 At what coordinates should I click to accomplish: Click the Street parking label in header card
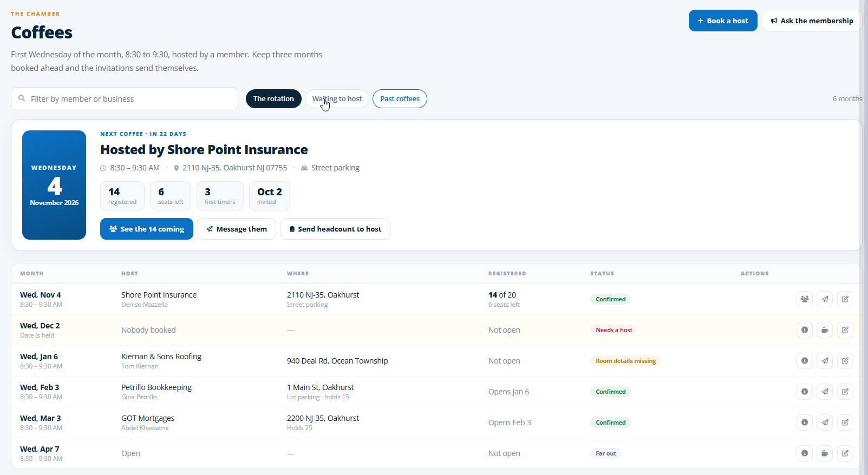(x=335, y=168)
